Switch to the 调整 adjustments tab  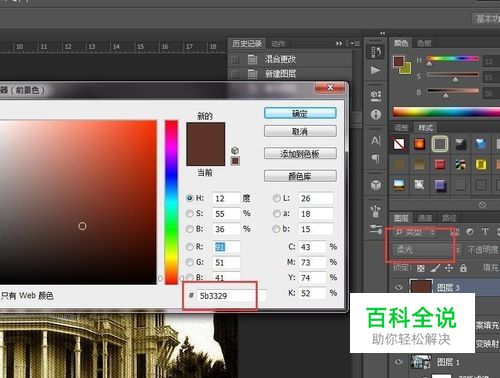pos(401,128)
